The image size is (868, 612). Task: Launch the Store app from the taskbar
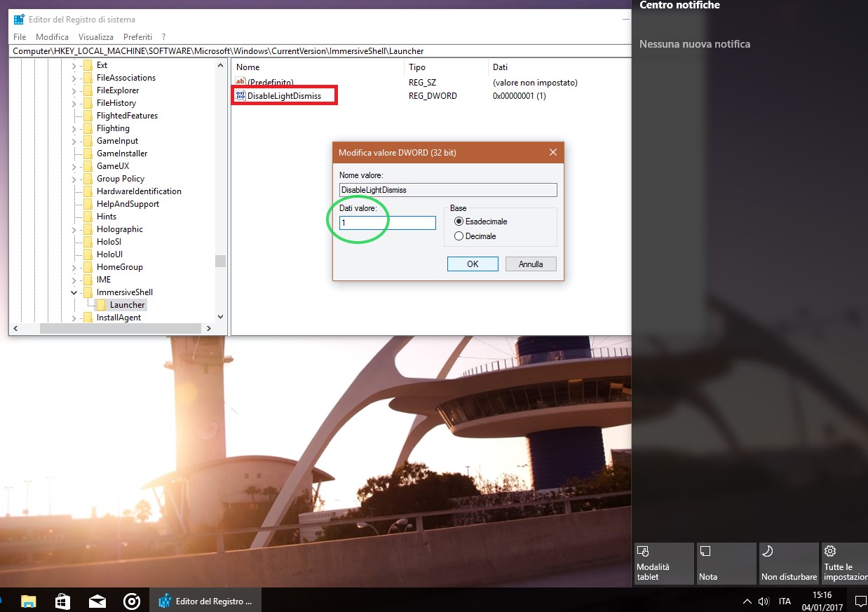[x=62, y=601]
